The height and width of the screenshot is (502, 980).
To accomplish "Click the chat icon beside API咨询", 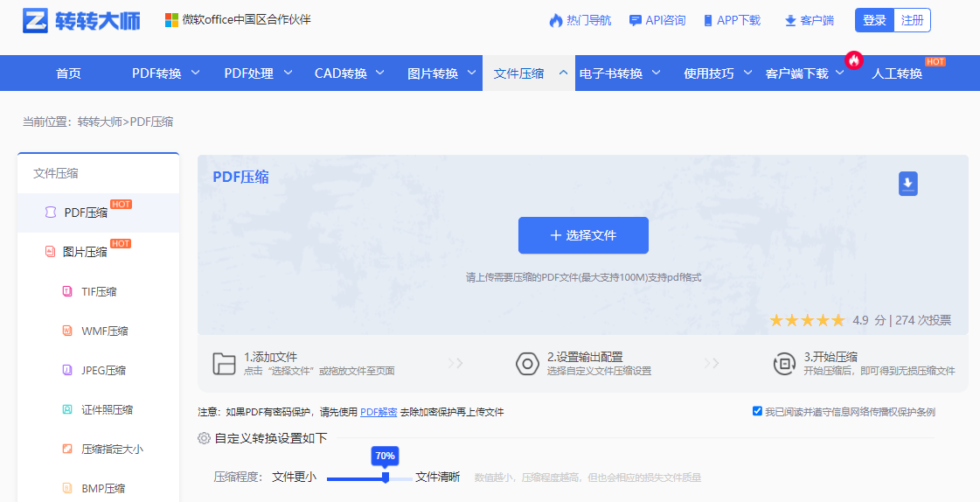I will (635, 21).
